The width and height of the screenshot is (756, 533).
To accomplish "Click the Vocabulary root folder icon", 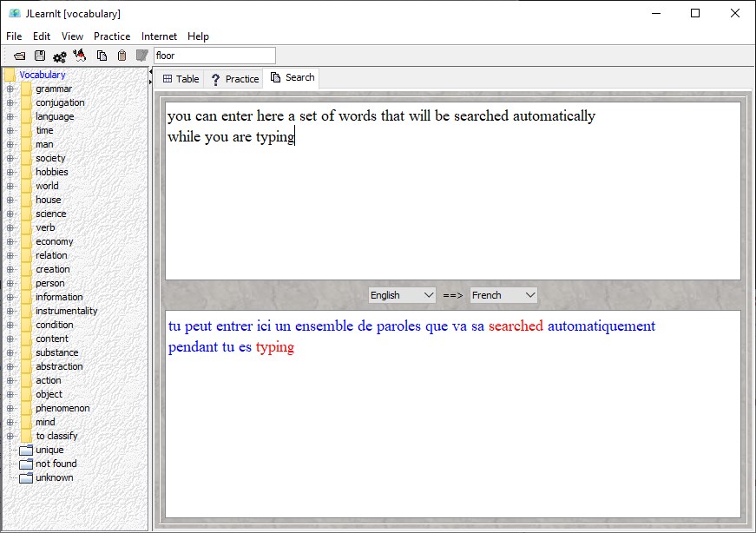I will click(x=10, y=75).
